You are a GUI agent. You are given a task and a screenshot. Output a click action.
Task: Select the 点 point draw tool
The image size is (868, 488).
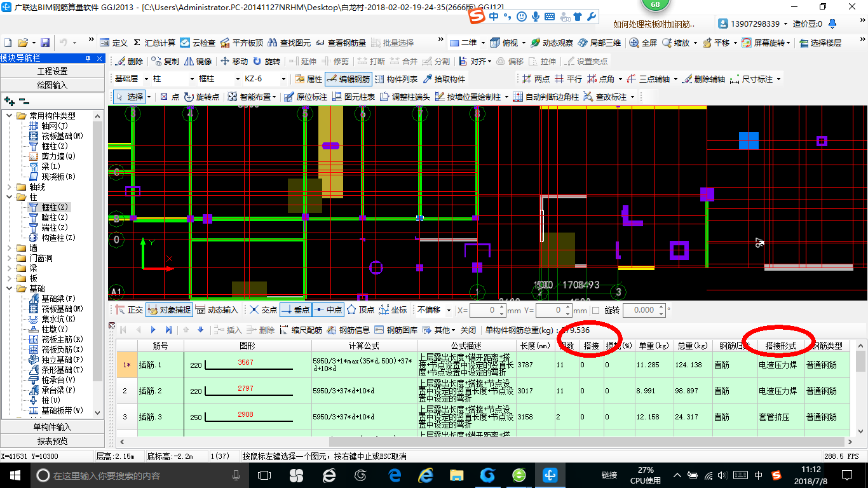(170, 97)
